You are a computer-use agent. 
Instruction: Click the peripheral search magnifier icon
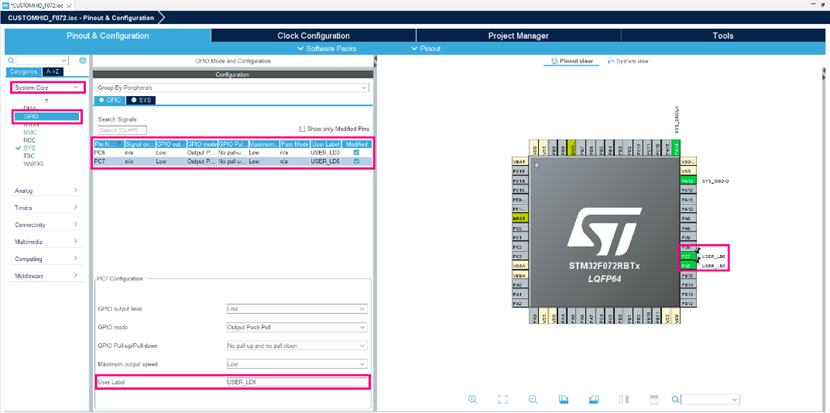pyautogui.click(x=11, y=60)
